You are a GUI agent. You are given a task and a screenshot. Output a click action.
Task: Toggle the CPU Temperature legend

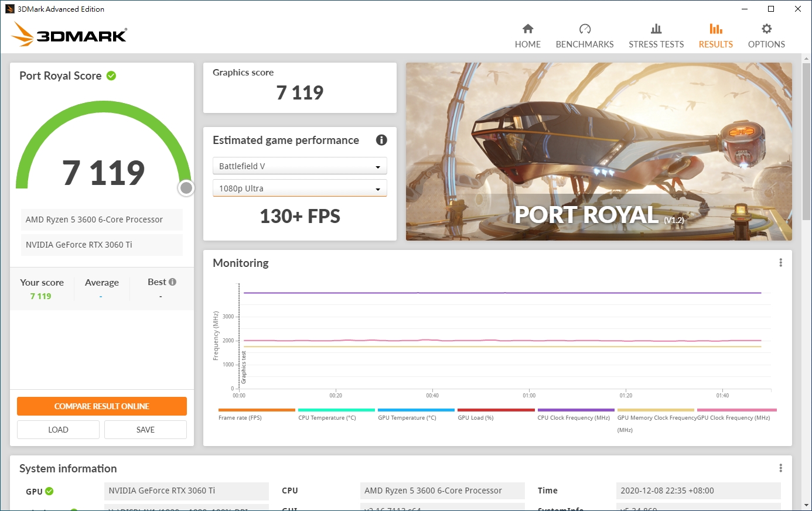click(336, 414)
